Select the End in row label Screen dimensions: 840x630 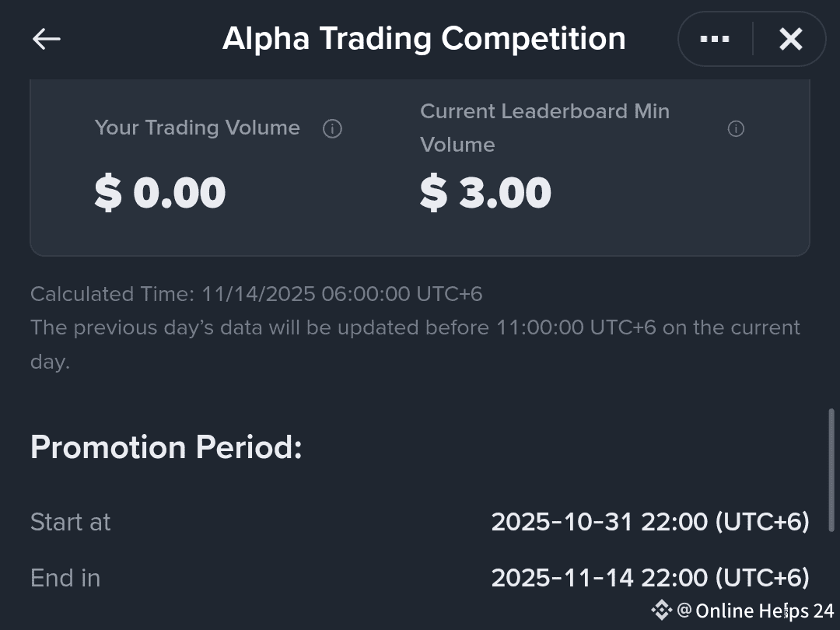pos(65,578)
